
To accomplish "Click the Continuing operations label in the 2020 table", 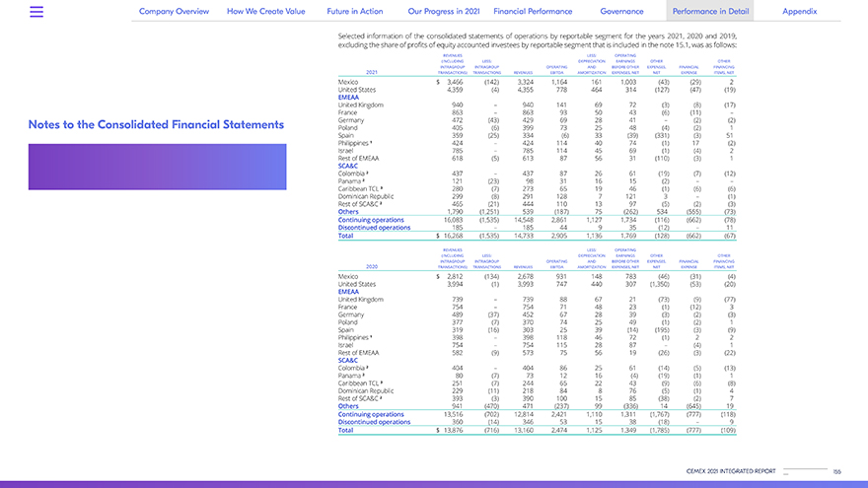I will pyautogui.click(x=371, y=415).
